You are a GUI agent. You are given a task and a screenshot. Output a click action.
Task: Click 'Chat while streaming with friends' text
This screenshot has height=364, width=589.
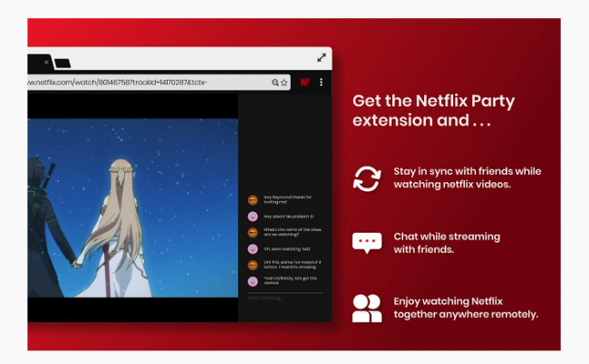[446, 243]
